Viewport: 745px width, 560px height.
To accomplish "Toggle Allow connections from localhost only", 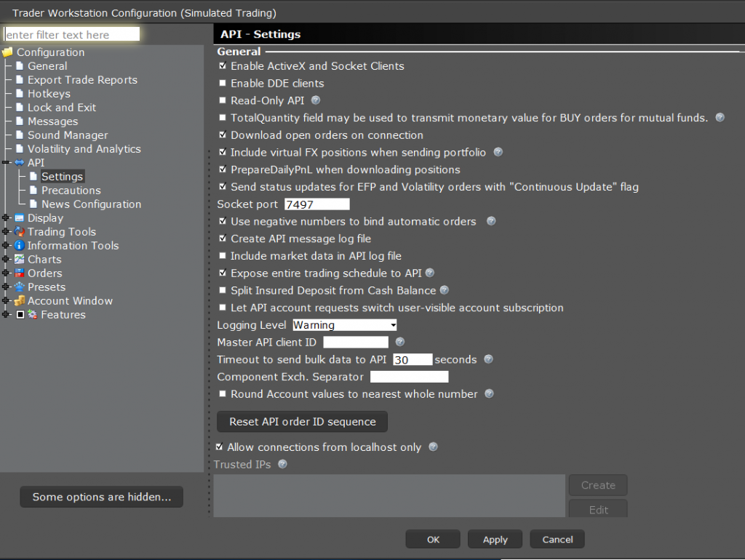I will tap(219, 447).
